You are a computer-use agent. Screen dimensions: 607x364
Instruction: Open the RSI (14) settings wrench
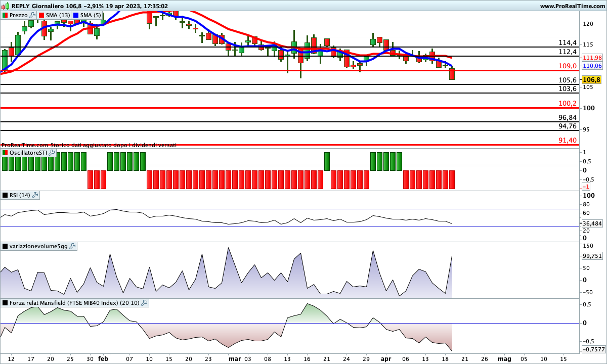point(35,195)
